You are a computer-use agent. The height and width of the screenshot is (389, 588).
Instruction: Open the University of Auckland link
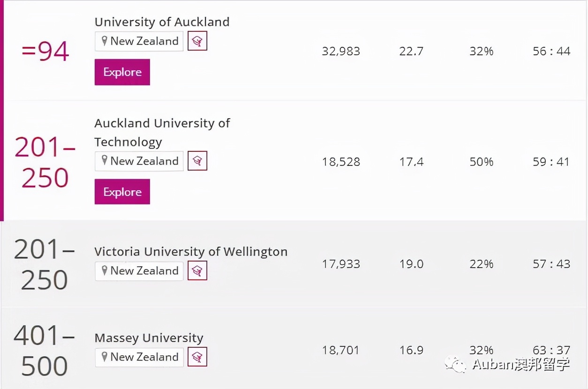pos(162,22)
